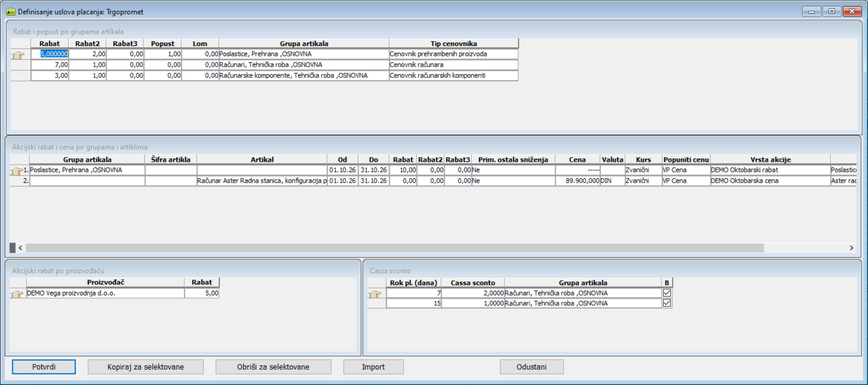Viewport: 868px width, 385px height.
Task: Select DEMO Oktobarska cena cell
Action: pos(770,181)
